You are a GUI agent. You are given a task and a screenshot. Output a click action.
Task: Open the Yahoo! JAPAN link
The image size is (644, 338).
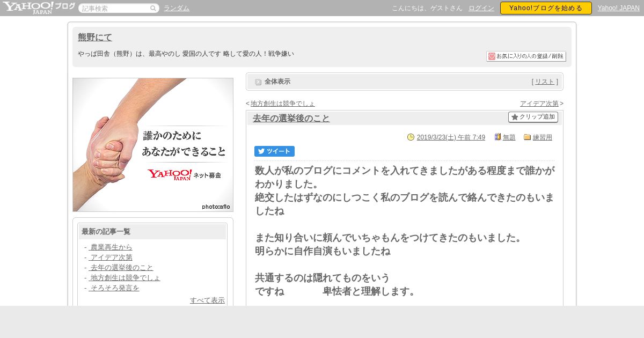click(619, 8)
